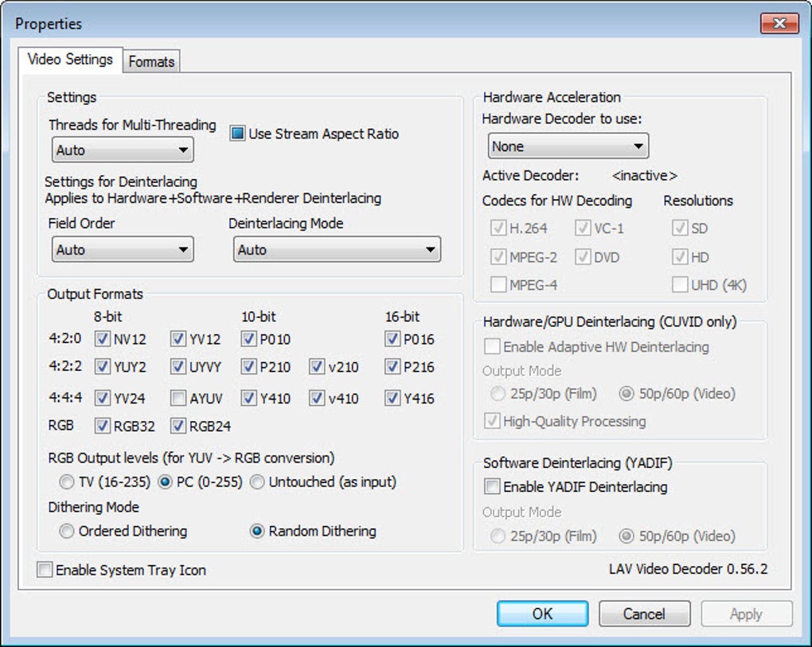
Task: Switch to the Formats tab
Action: point(151,61)
